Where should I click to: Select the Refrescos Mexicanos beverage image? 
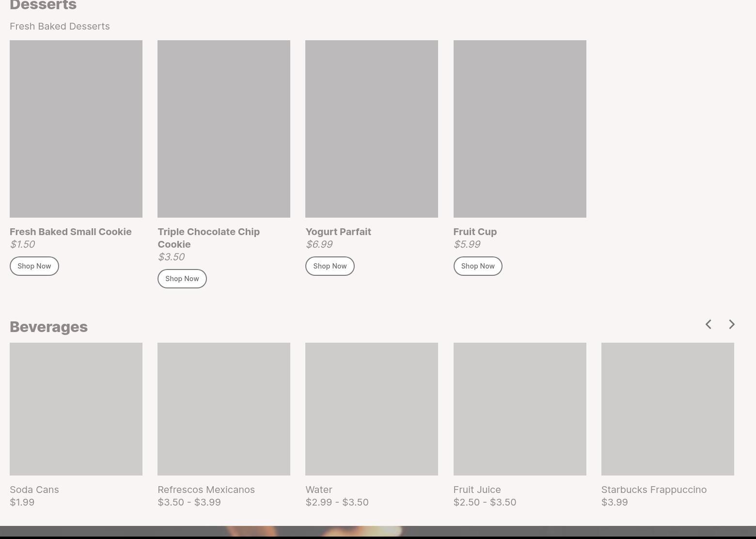(224, 409)
